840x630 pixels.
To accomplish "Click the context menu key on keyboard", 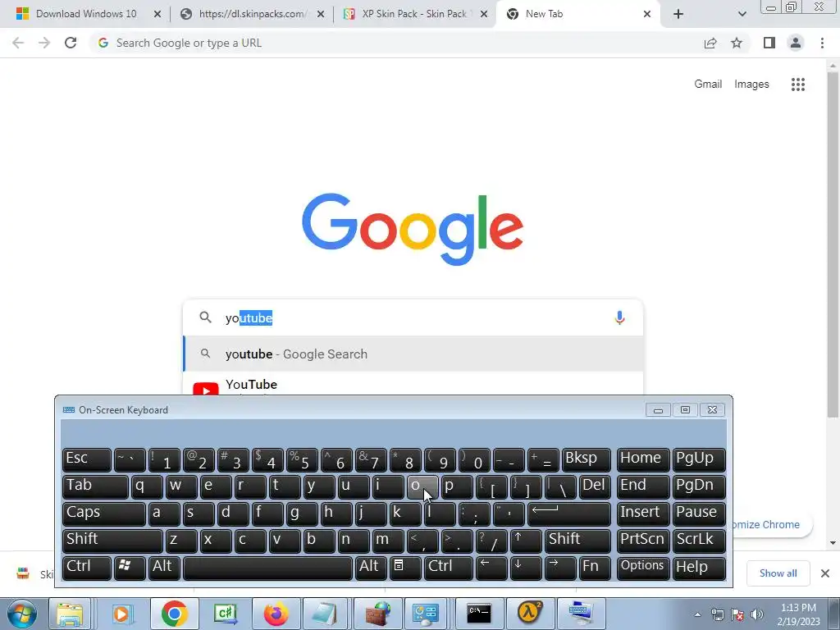I will (x=405, y=568).
